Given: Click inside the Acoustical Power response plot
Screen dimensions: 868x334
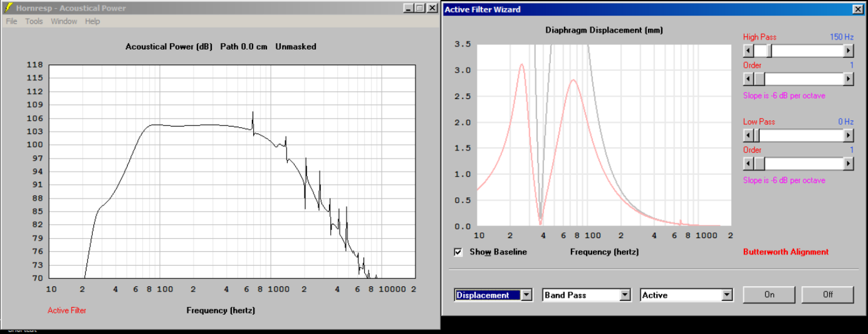Looking at the screenshot, I should (x=232, y=172).
